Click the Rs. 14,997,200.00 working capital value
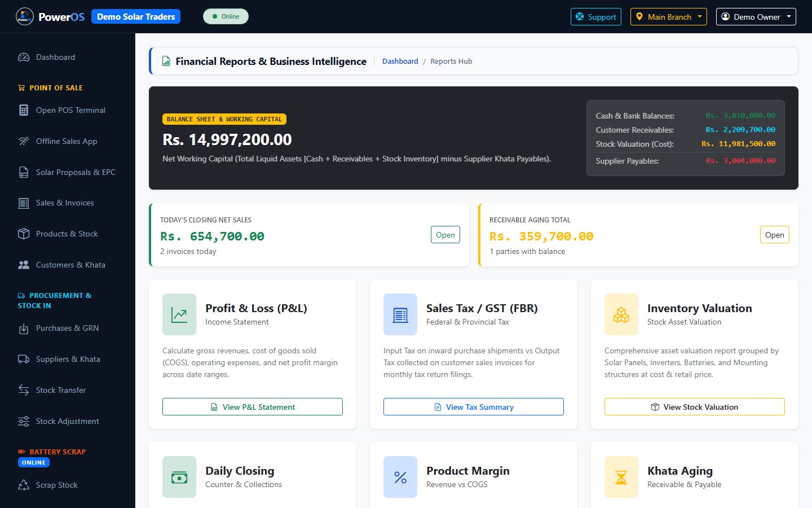The height and width of the screenshot is (508, 812). [x=227, y=139]
